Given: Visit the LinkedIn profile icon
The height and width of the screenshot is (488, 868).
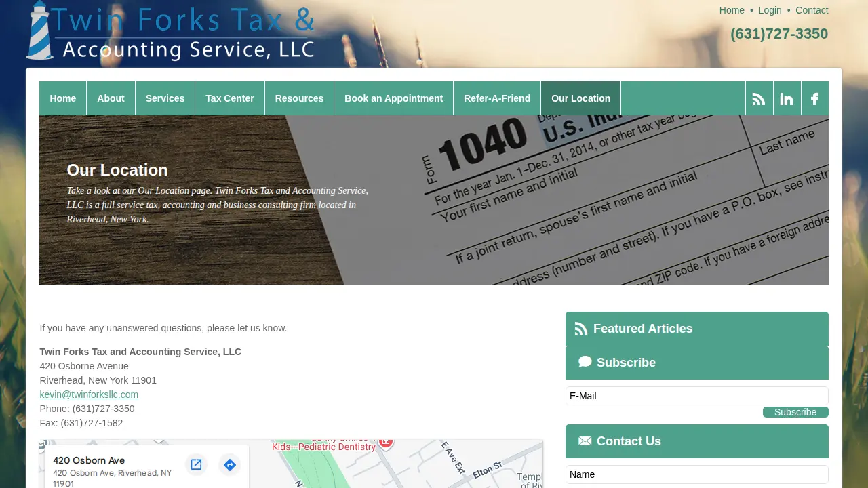Looking at the screenshot, I should pos(787,99).
